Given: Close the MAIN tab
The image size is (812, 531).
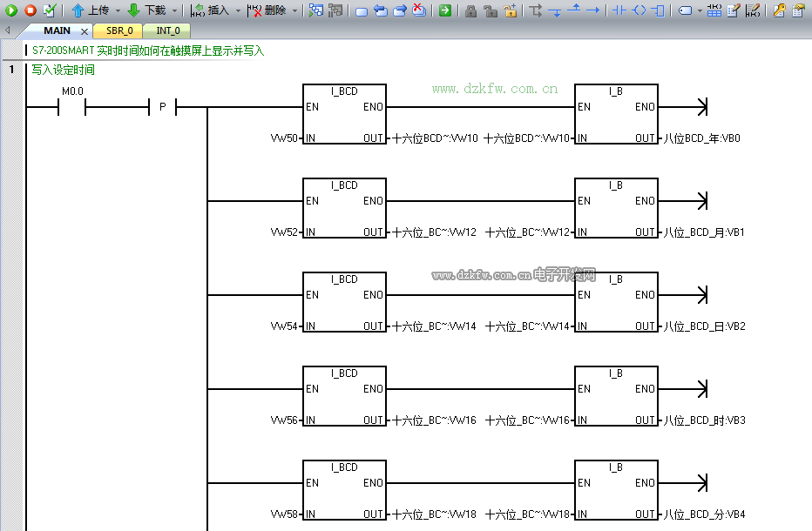Looking at the screenshot, I should (85, 31).
